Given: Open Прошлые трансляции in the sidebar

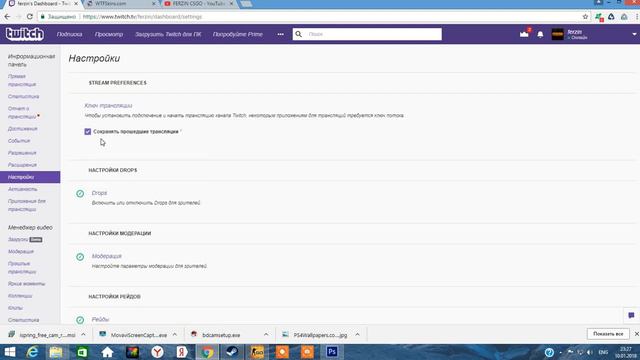Looking at the screenshot, I should [22, 267].
